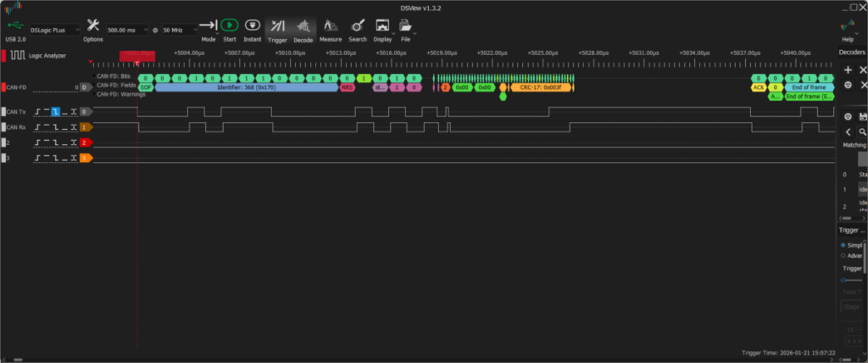Open the Help menu
Image resolution: width=868 pixels, height=363 pixels.
(847, 29)
